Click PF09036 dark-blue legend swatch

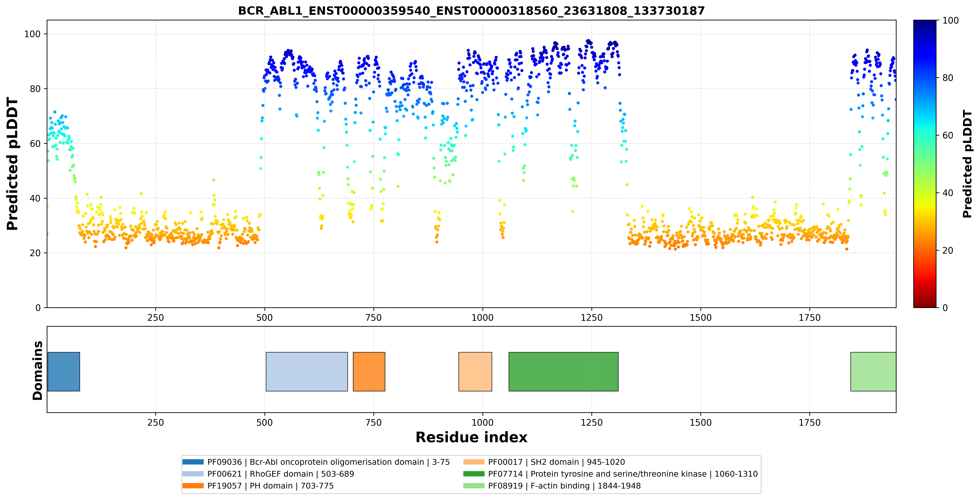193,462
